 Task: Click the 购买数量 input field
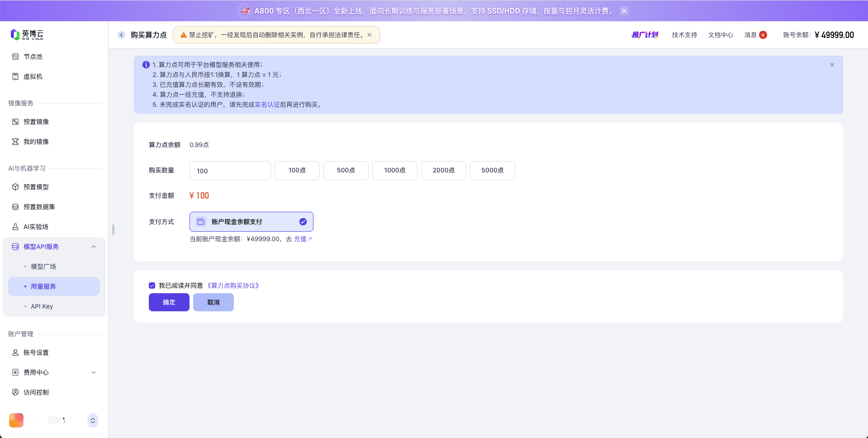click(x=230, y=171)
